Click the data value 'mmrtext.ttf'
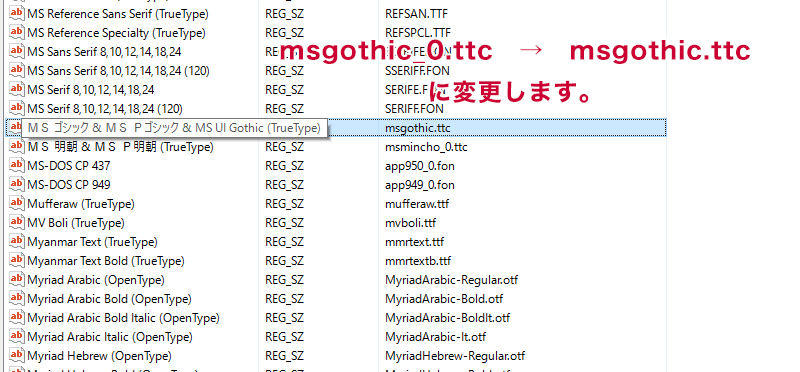 pyautogui.click(x=415, y=242)
